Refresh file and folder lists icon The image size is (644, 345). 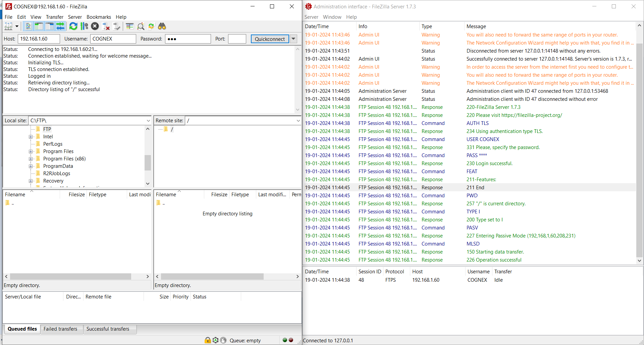tap(73, 26)
